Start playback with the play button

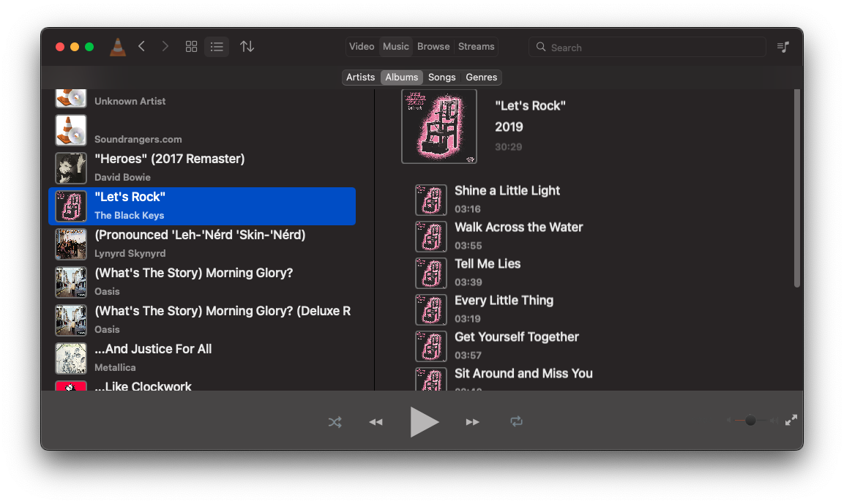424,422
